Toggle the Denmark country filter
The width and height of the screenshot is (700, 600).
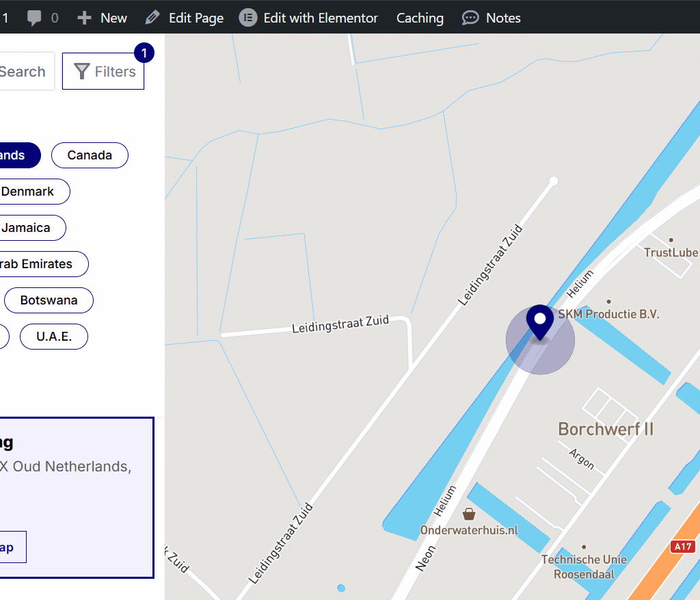(31, 192)
